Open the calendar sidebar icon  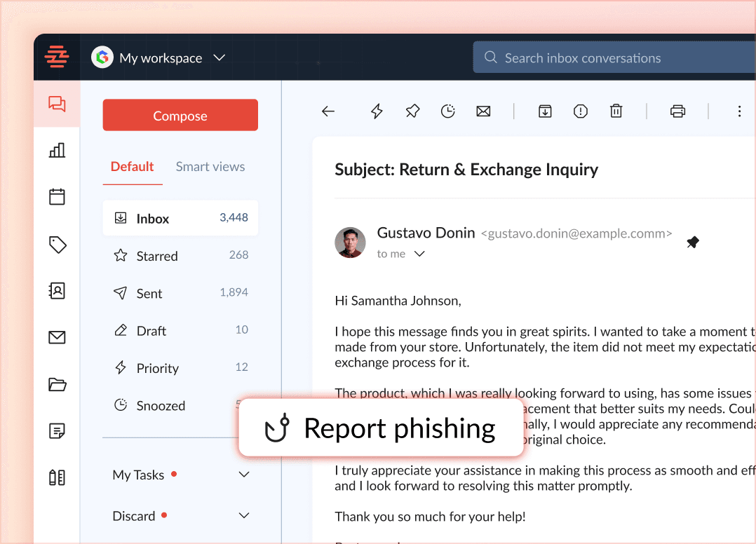(57, 196)
